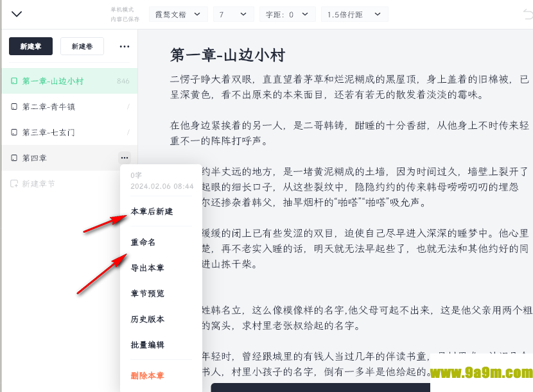
Task: Expand the 1.5倍行距 line spacing dropdown
Action: tap(354, 14)
